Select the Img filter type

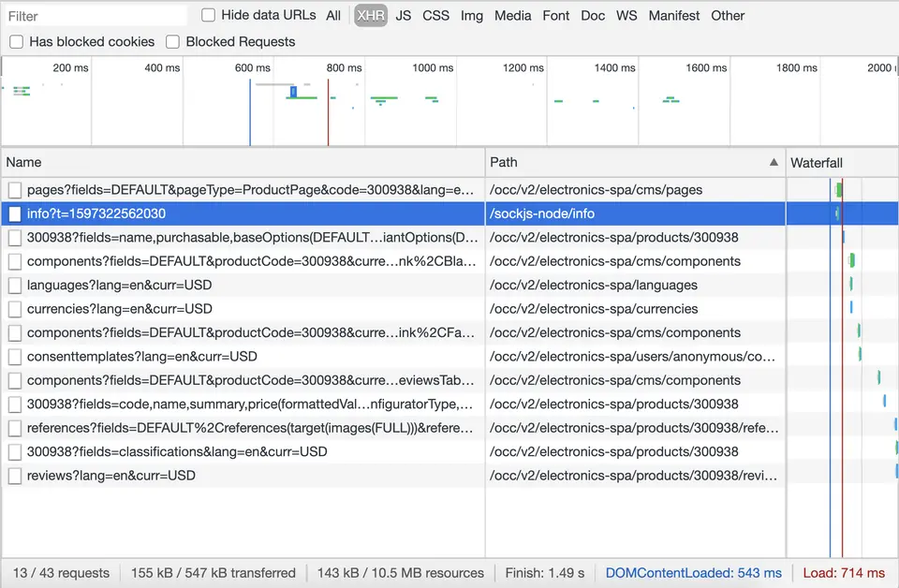point(471,16)
